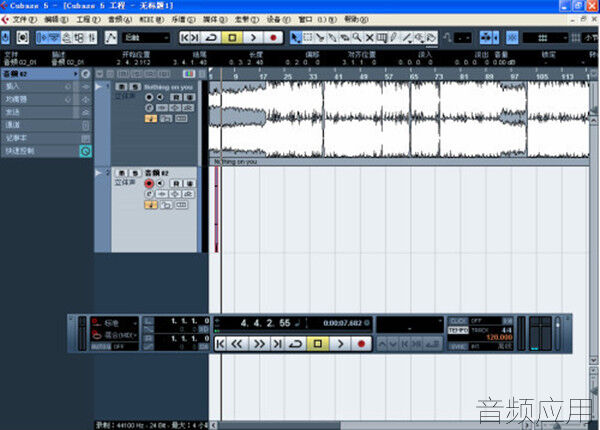Viewport: 600px width, 430px height.
Task: Toggle toolbar Cycle loop button
Action: click(x=211, y=37)
